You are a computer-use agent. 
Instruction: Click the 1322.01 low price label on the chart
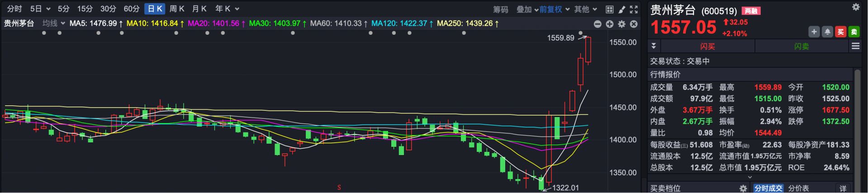pos(565,188)
